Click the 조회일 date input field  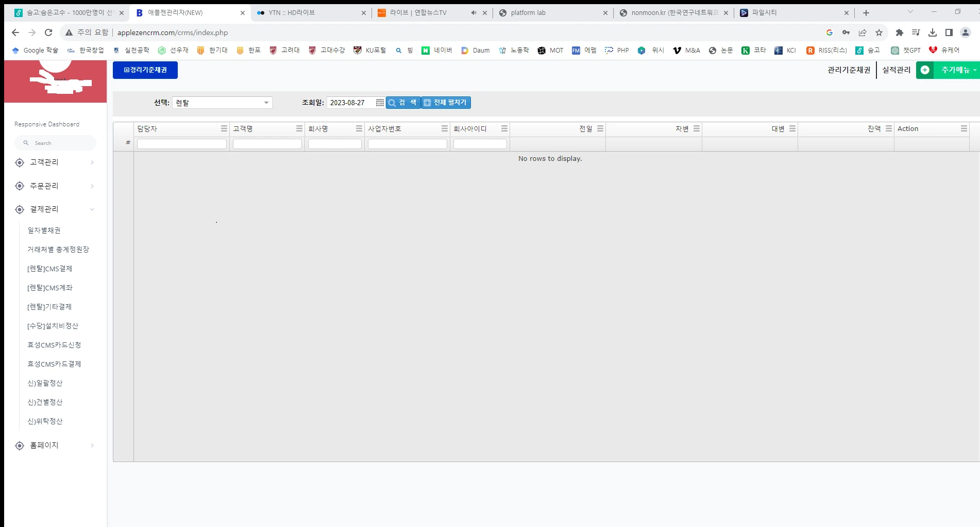click(x=351, y=103)
